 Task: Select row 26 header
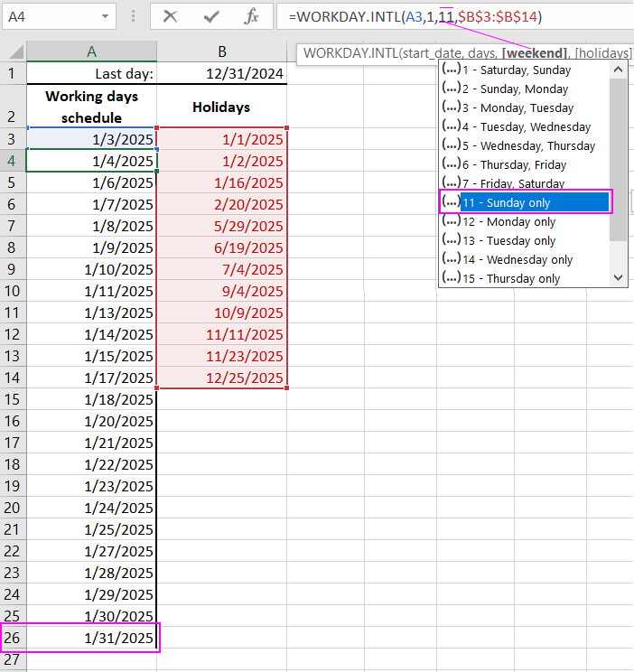click(x=13, y=638)
